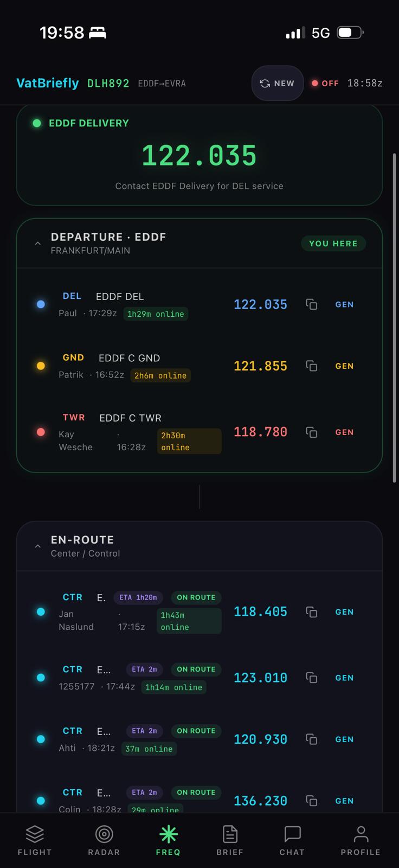Open the Profile tab
399x868 pixels.
coord(361,840)
